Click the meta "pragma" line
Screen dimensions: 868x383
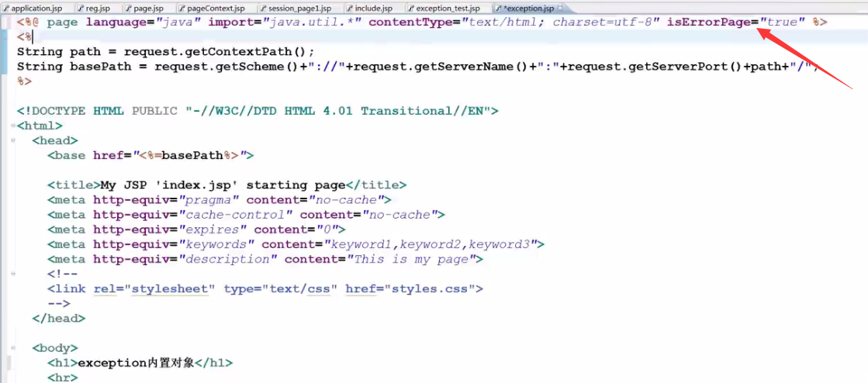point(220,200)
